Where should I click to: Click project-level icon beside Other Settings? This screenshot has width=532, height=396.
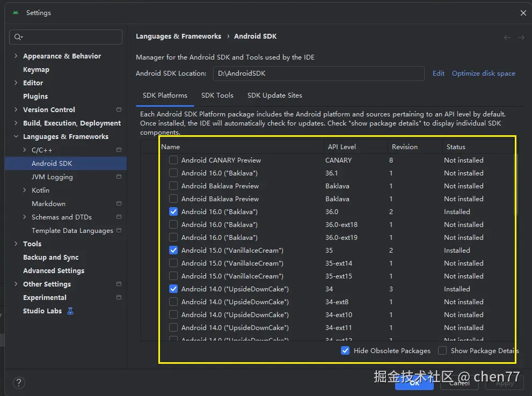[x=119, y=284]
